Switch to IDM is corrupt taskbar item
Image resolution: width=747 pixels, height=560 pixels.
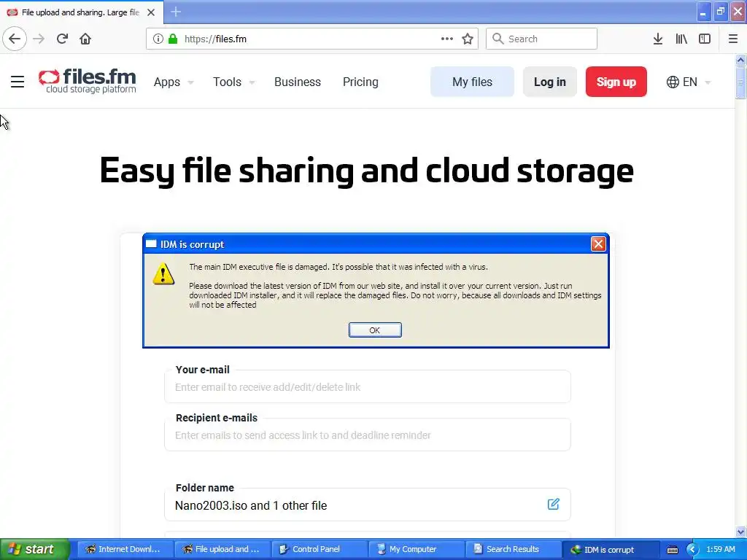(611, 550)
